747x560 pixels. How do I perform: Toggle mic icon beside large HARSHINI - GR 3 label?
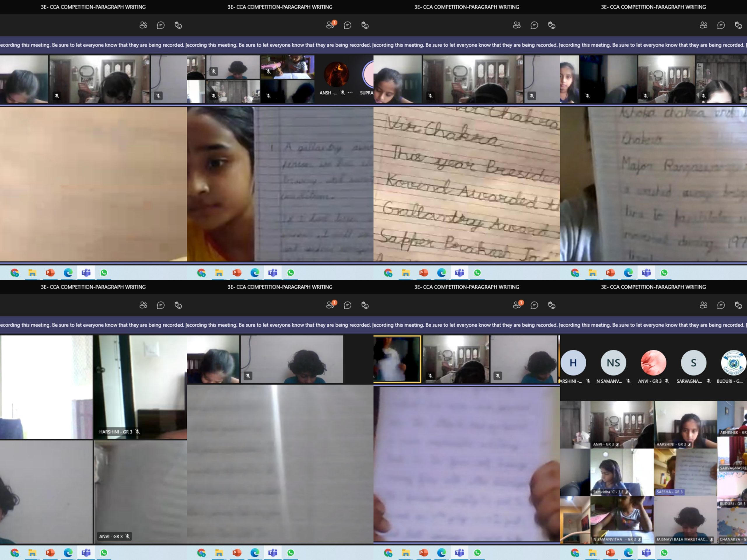click(x=137, y=432)
